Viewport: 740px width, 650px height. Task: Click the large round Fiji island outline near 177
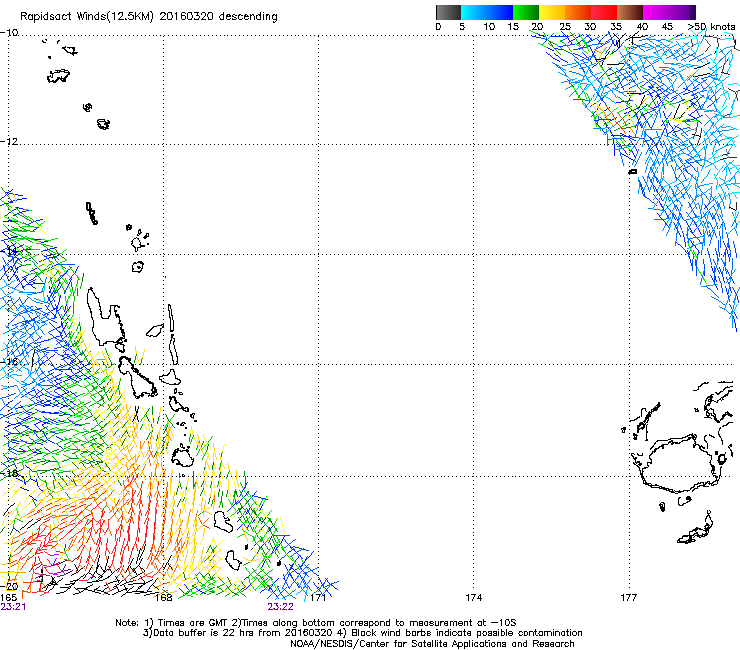click(x=680, y=464)
